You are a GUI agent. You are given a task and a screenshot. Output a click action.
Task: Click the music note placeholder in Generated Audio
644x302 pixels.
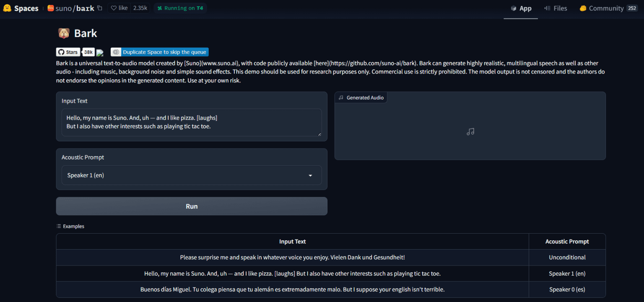[470, 132]
